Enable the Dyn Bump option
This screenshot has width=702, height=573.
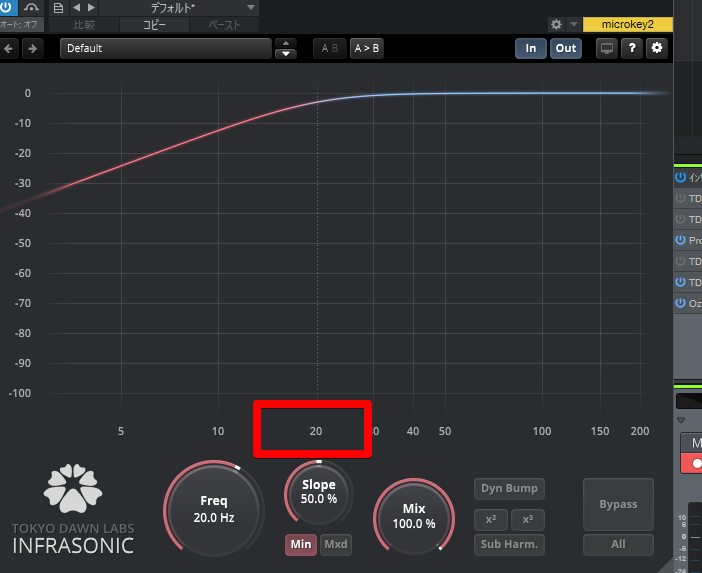click(509, 489)
